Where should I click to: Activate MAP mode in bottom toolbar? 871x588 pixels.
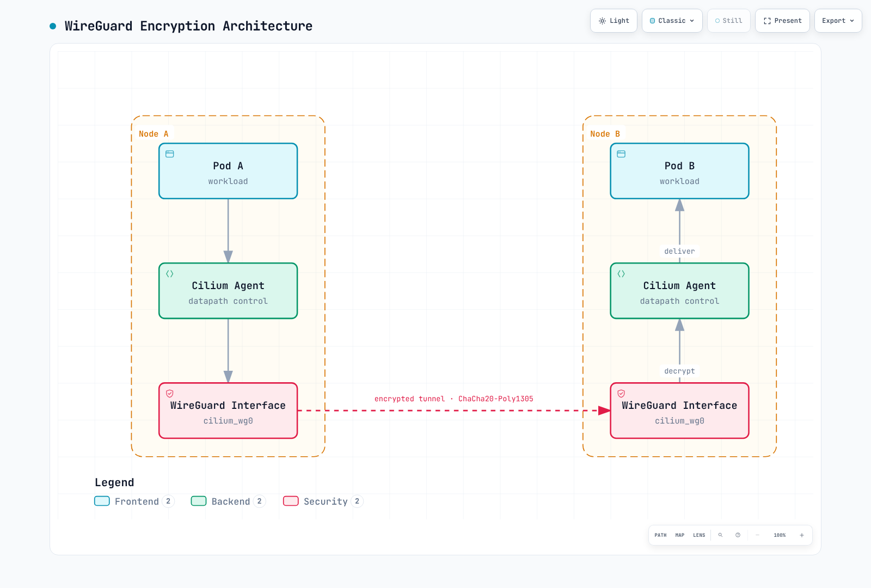coord(680,535)
